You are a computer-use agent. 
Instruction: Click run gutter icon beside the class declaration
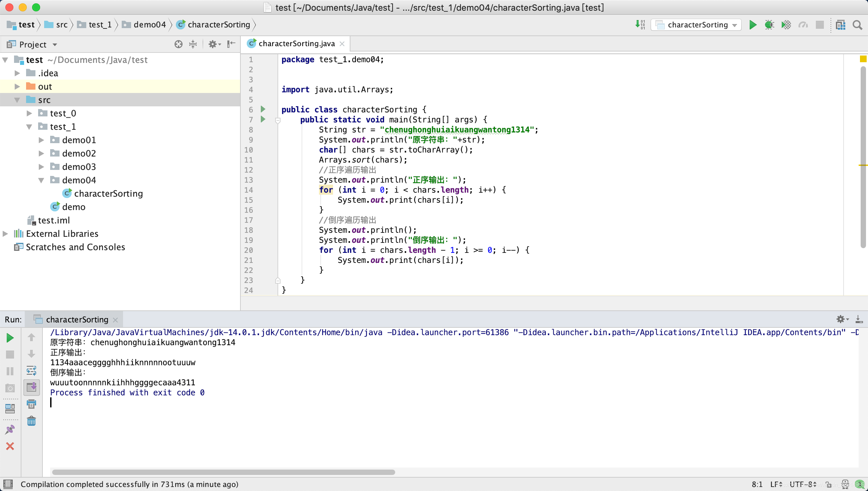pos(263,109)
